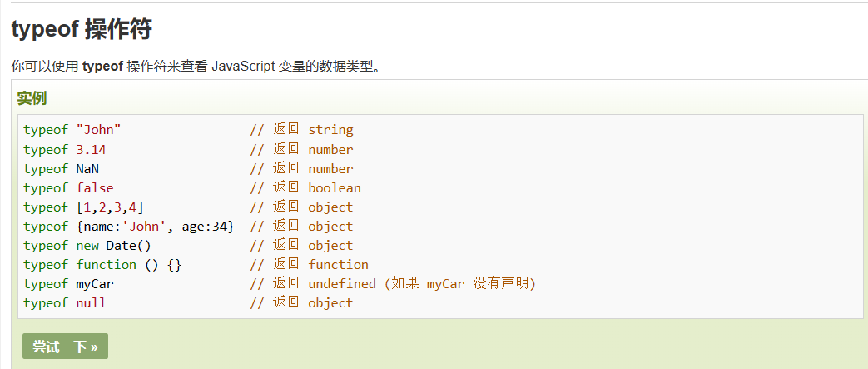The height and width of the screenshot is (369, 868).
Task: Click the typeof 操作符 heading
Action: coord(82,30)
